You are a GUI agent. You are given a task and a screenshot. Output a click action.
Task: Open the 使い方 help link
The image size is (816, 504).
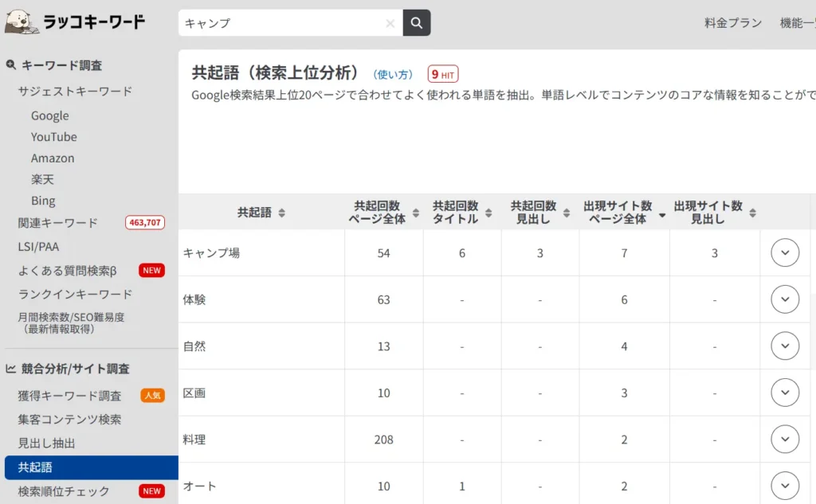tap(393, 74)
